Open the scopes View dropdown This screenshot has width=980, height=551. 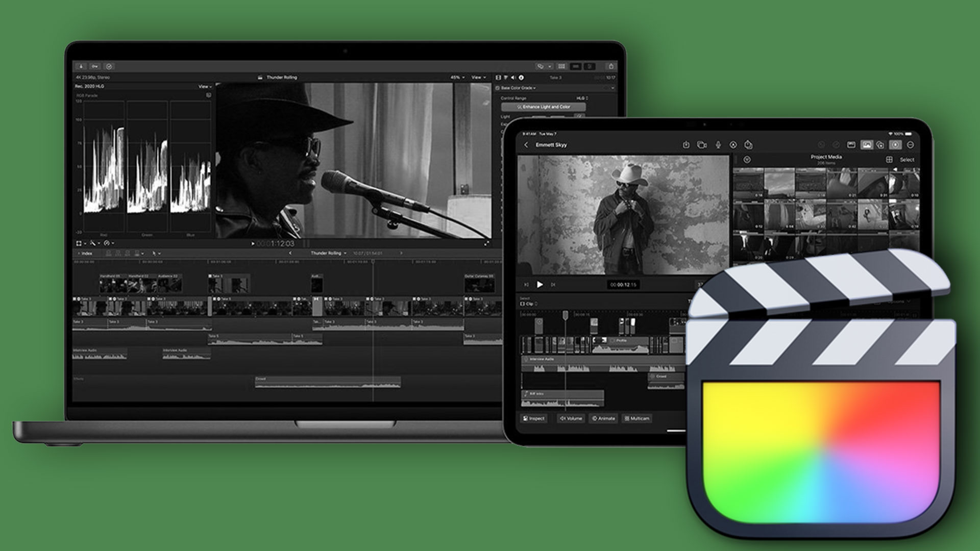(205, 87)
